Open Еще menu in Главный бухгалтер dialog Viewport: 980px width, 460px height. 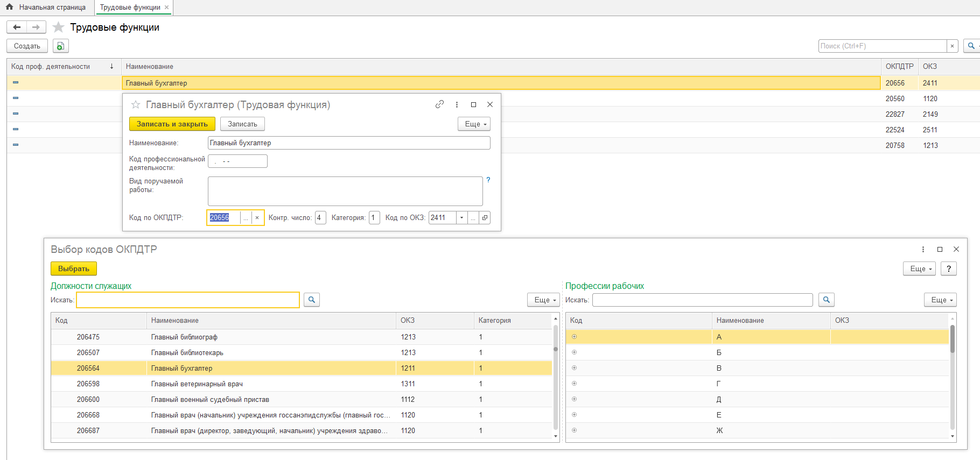[x=474, y=124]
